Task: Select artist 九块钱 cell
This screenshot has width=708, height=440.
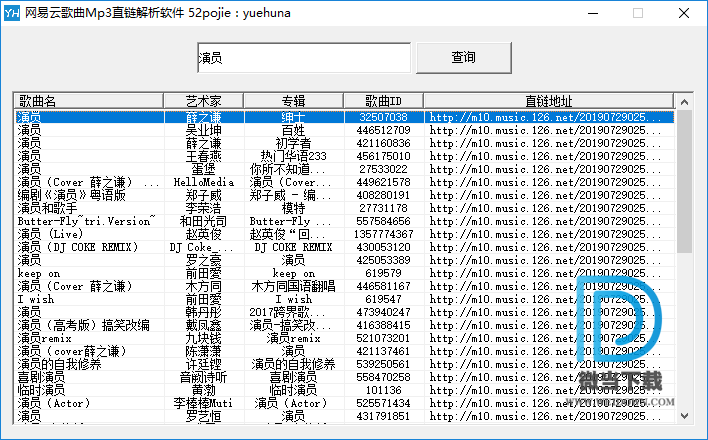Action: tap(204, 338)
